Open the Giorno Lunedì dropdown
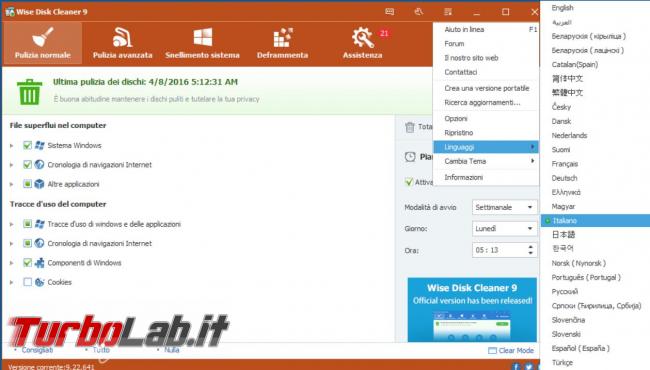 click(x=504, y=228)
